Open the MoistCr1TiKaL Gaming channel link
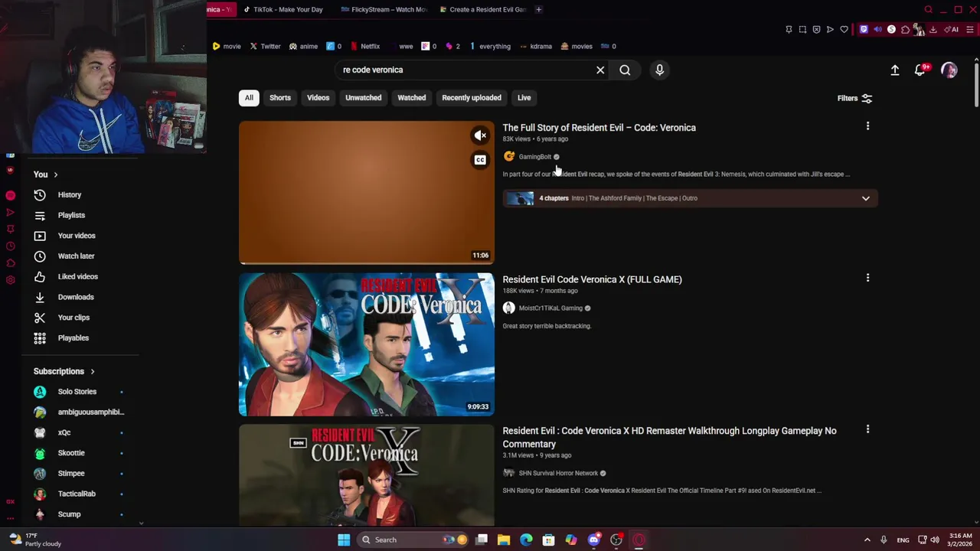980x551 pixels. (x=550, y=308)
